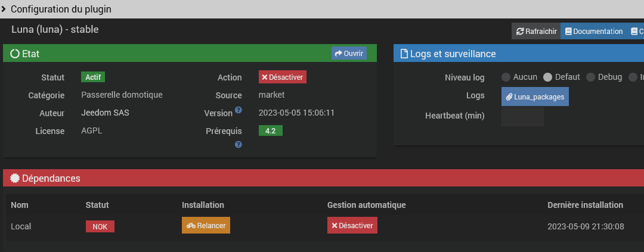Click the book icon in Documentation button
Image resolution: width=644 pixels, height=252 pixels.
tap(568, 32)
